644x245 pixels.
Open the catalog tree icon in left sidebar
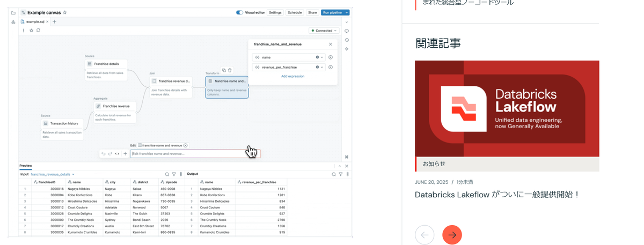click(x=13, y=22)
